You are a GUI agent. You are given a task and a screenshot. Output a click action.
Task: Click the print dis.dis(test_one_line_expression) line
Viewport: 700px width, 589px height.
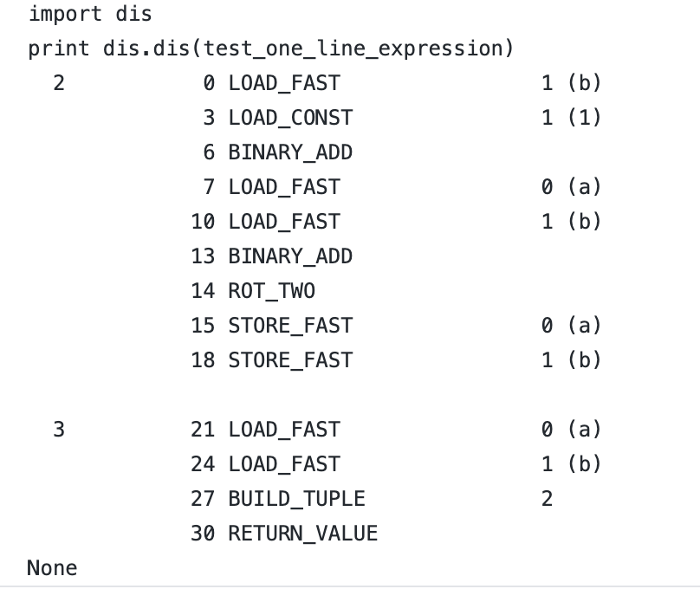pyautogui.click(x=271, y=49)
